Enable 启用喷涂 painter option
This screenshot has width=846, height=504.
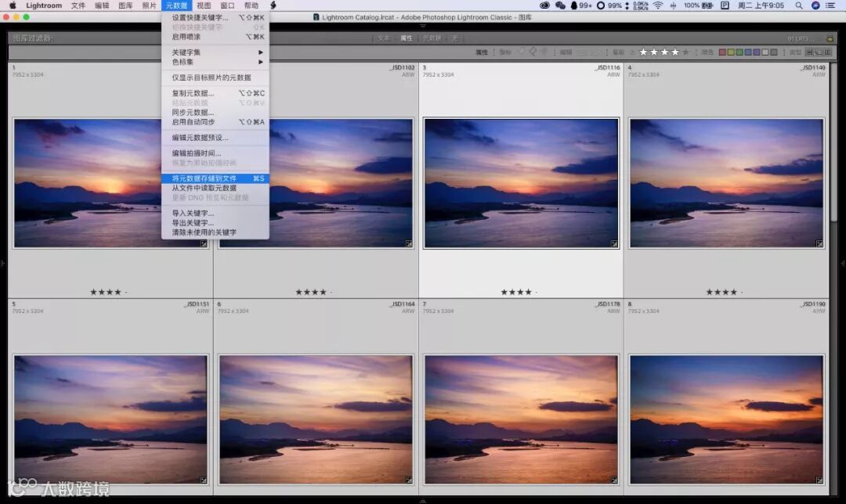pos(186,37)
